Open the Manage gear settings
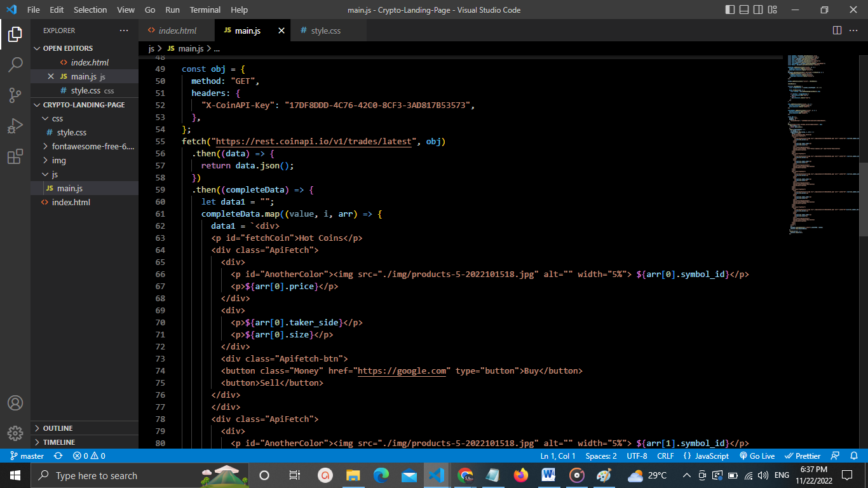868x488 pixels. tap(15, 433)
